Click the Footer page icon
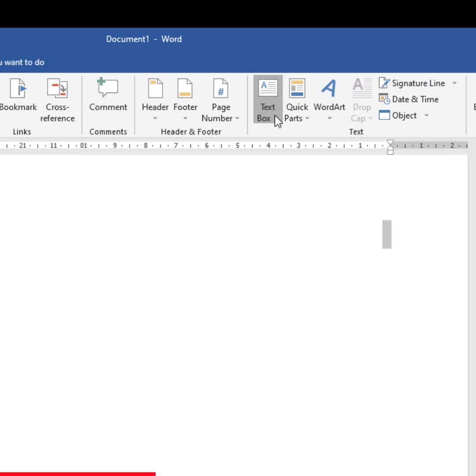This screenshot has width=476, height=476. (185, 89)
